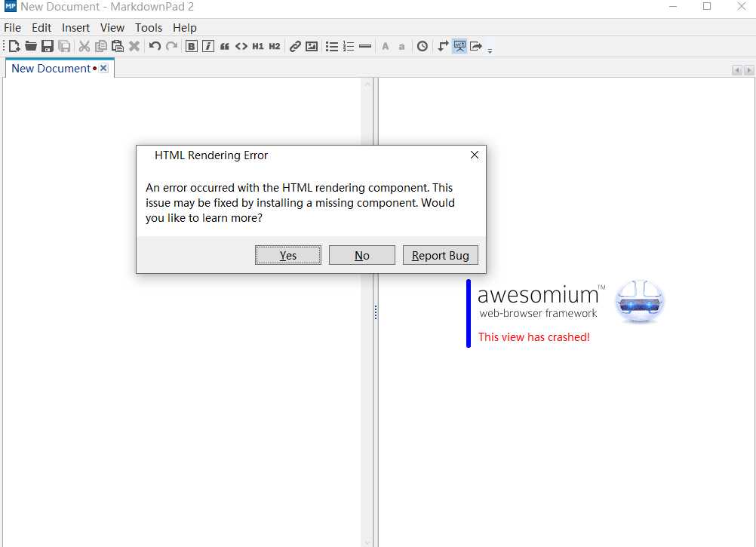Screen dimensions: 756x547
Task: Close the New Document tab
Action: pos(103,69)
